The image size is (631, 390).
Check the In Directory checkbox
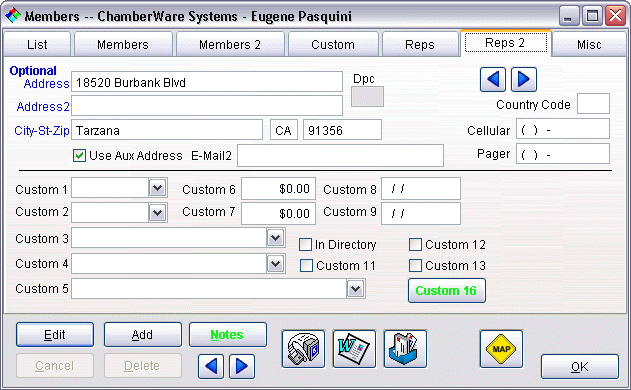point(305,244)
